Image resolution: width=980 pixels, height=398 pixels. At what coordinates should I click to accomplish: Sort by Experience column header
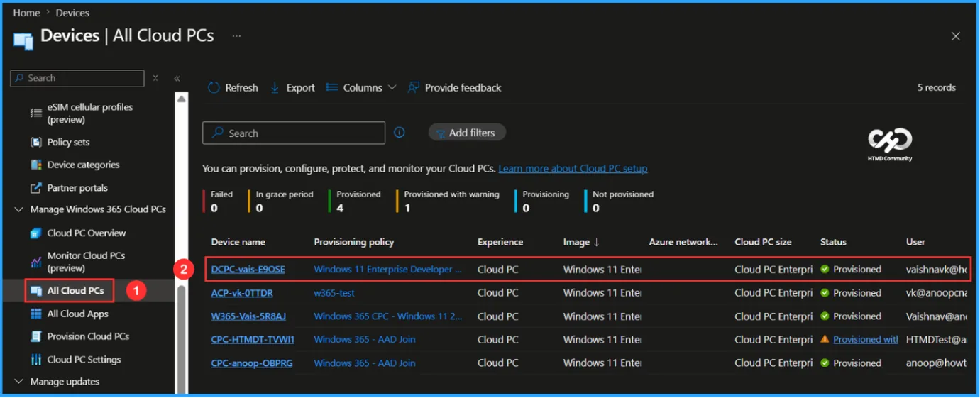(x=500, y=242)
